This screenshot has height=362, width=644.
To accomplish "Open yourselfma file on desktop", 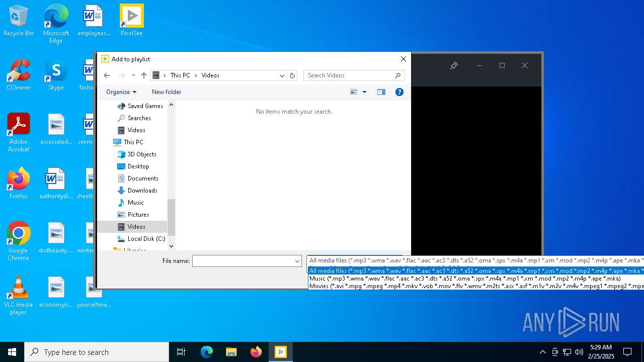I will click(x=94, y=293).
